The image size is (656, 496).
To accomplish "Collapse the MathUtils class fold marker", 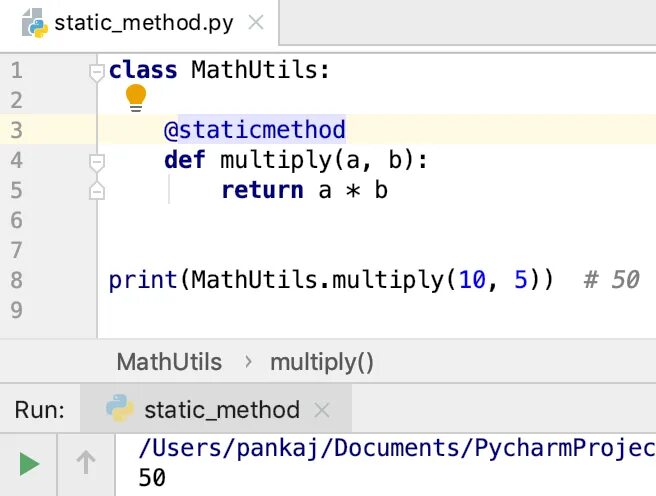I will (x=97, y=71).
